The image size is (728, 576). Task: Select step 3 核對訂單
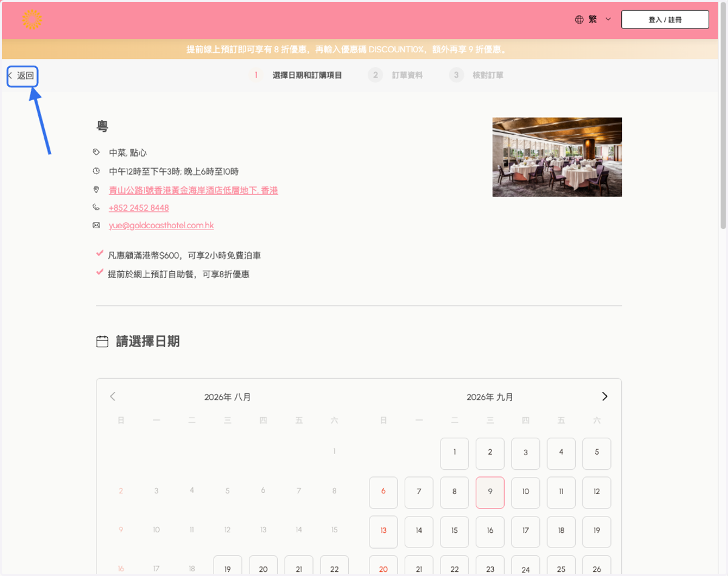476,75
